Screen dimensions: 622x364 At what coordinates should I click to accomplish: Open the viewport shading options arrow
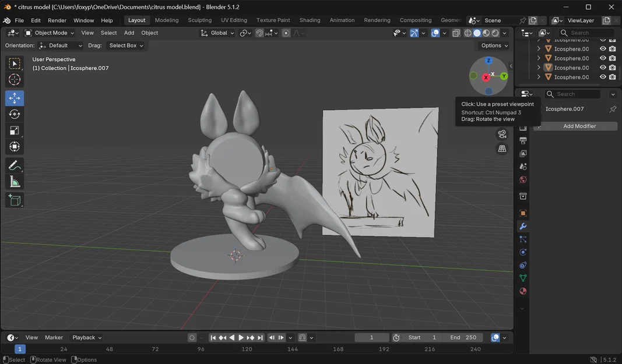pyautogui.click(x=505, y=33)
